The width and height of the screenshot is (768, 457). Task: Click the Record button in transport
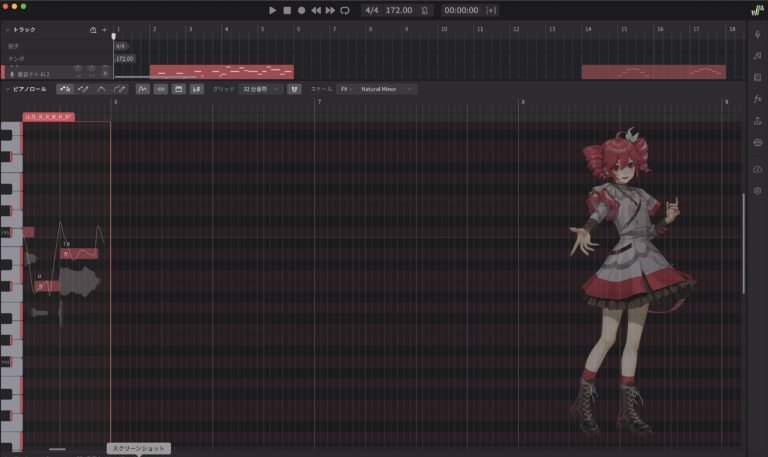point(301,10)
